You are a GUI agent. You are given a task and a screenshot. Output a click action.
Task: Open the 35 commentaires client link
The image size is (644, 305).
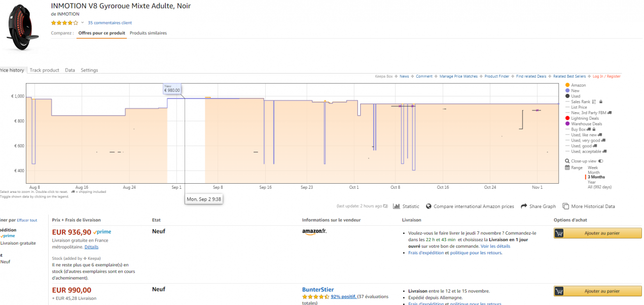(110, 23)
